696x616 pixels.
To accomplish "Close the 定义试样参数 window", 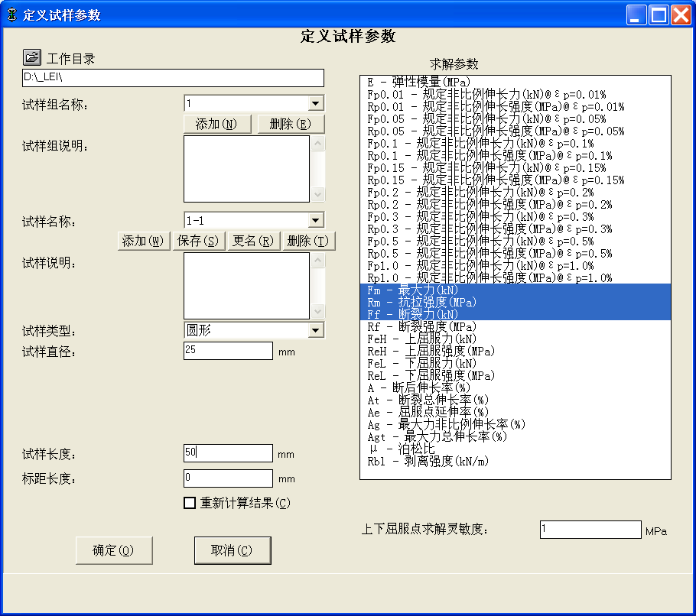I will click(681, 15).
